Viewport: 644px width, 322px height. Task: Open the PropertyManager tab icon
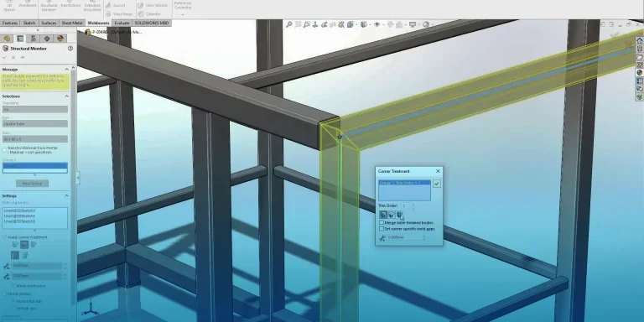20,39
